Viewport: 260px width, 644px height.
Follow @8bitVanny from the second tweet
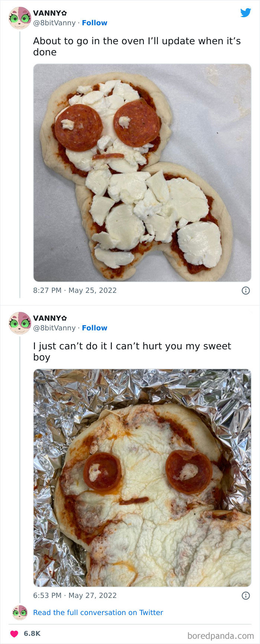(x=94, y=328)
